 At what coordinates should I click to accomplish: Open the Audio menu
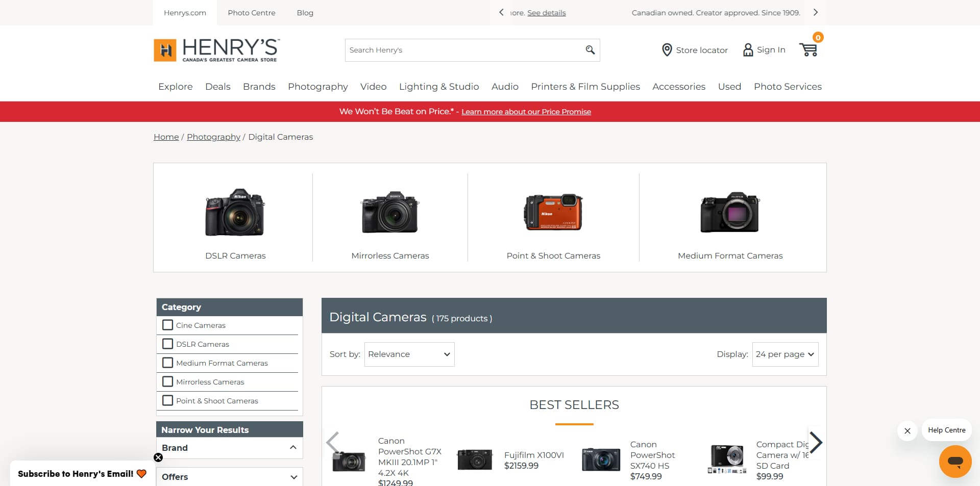[505, 87]
